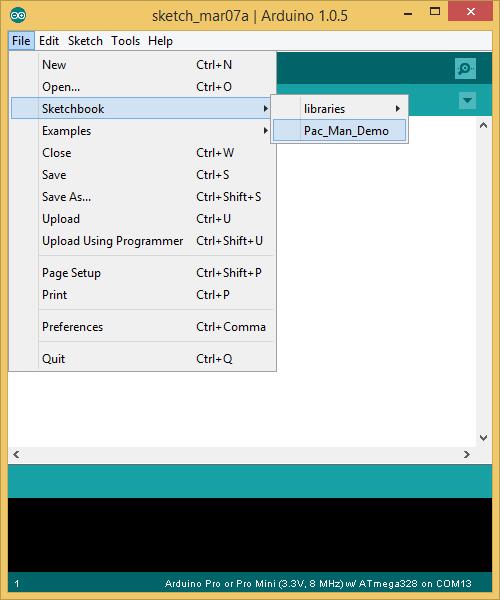Click the editor scroll-down arrow

coord(484,437)
